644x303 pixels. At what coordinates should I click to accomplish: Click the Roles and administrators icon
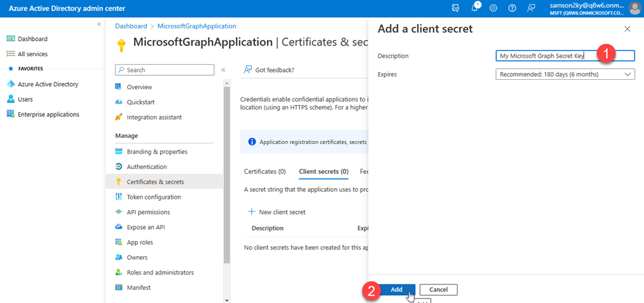(119, 273)
